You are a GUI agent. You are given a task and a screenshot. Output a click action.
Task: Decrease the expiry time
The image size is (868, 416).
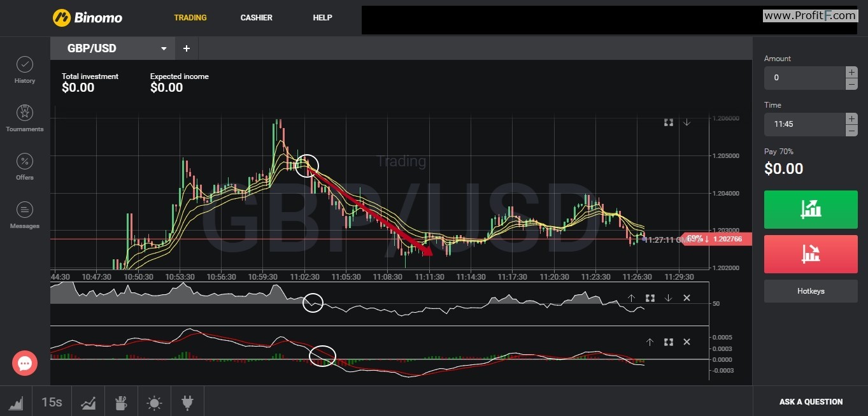(851, 131)
